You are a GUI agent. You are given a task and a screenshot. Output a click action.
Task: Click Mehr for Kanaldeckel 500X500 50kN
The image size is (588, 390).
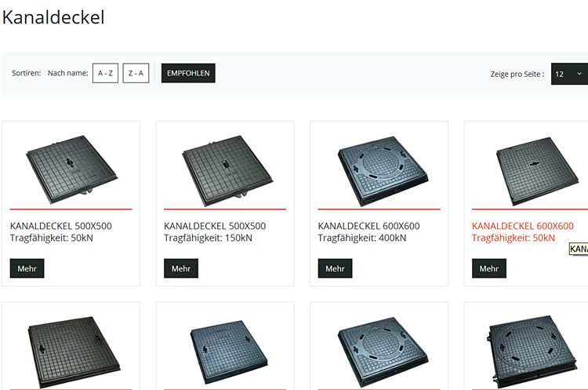pos(27,268)
